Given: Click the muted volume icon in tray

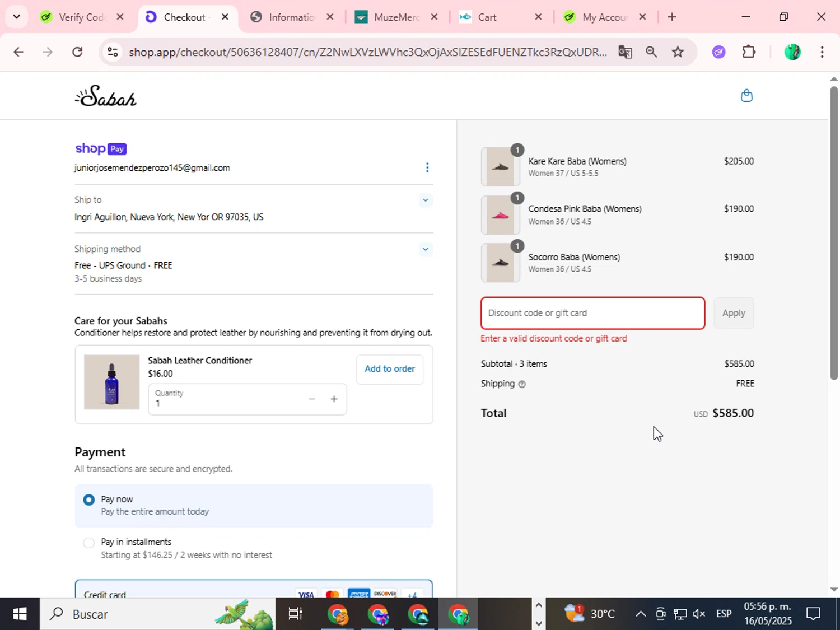Looking at the screenshot, I should click(699, 614).
